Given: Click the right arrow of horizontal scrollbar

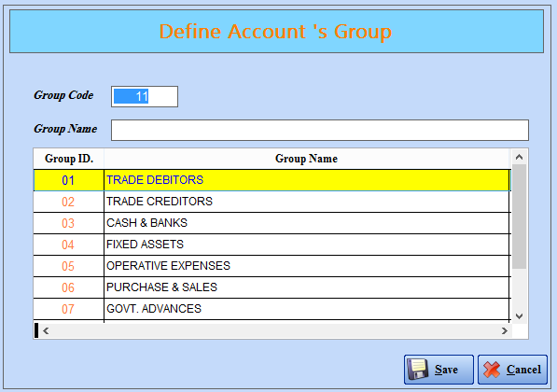Looking at the screenshot, I should (x=505, y=331).
